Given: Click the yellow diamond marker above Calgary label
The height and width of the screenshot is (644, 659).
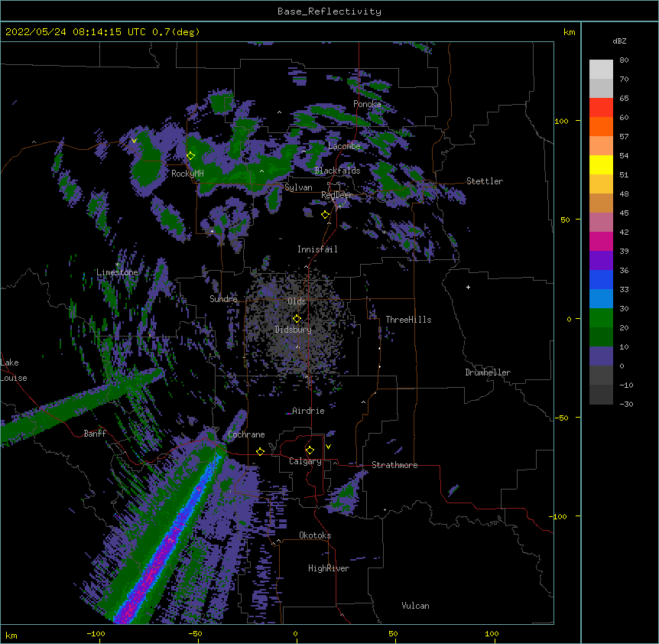Looking at the screenshot, I should click(310, 450).
